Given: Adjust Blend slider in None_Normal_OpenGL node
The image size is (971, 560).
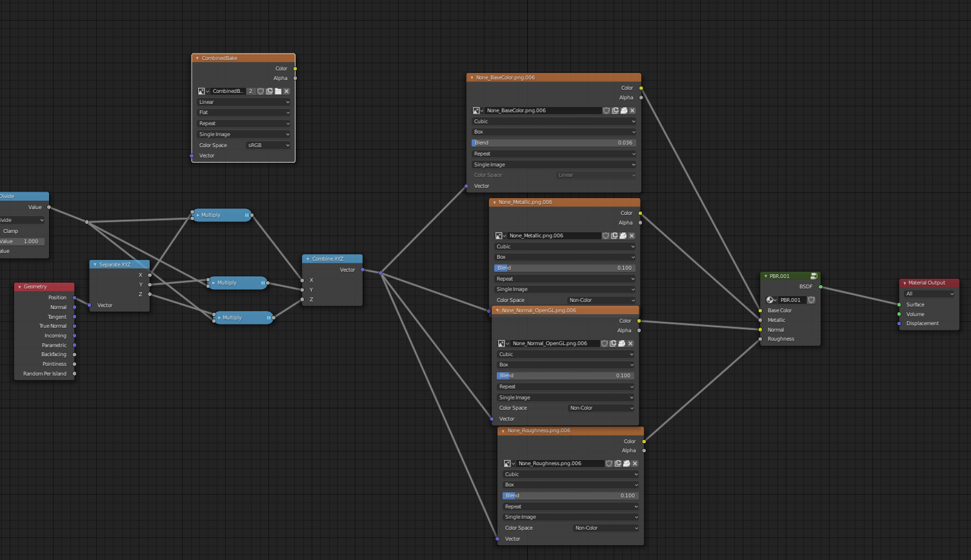Looking at the screenshot, I should coord(566,375).
